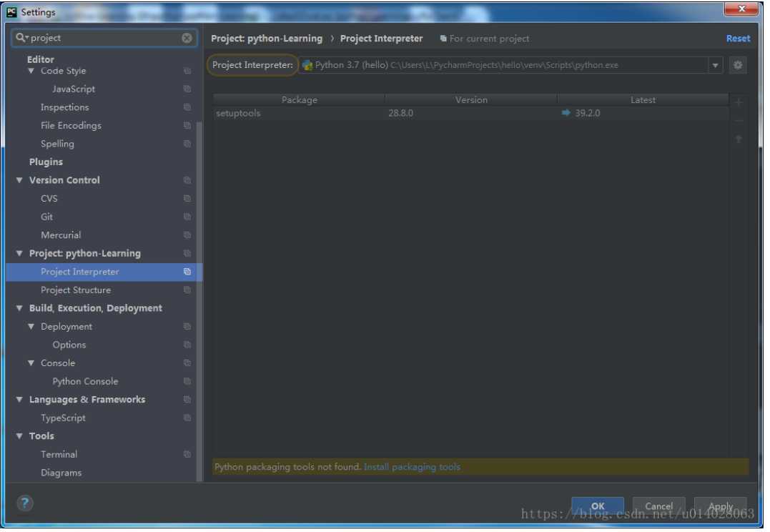Click the project-level icon beside Terminal
The height and width of the screenshot is (532, 770).
tap(187, 454)
